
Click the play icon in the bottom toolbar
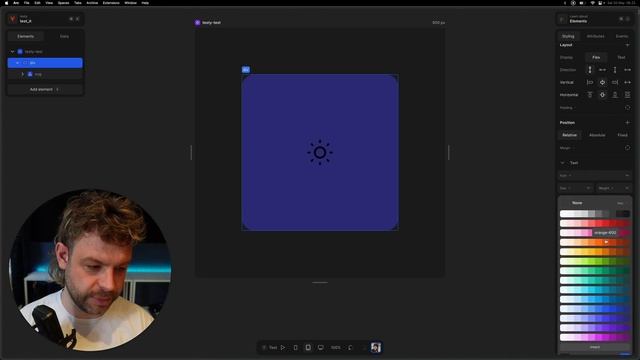[283, 348]
